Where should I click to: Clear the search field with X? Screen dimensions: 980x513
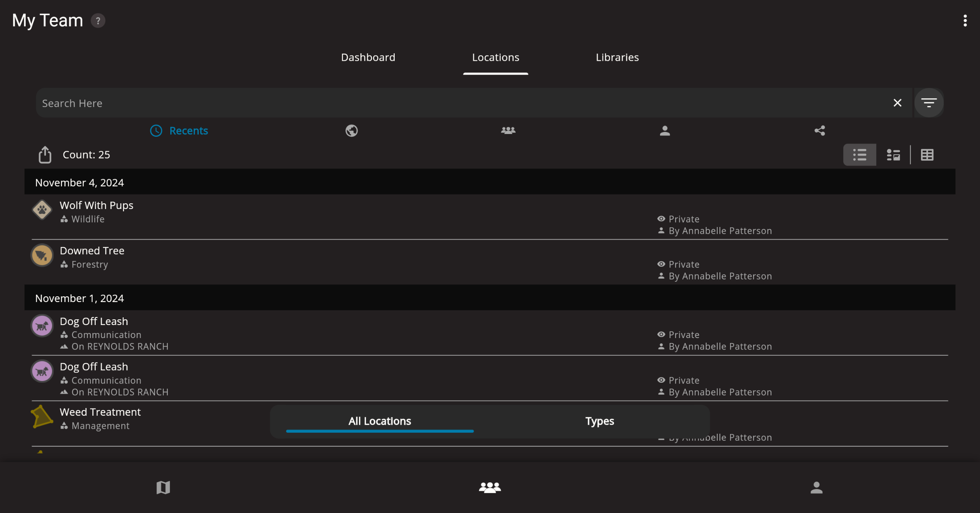pos(897,103)
